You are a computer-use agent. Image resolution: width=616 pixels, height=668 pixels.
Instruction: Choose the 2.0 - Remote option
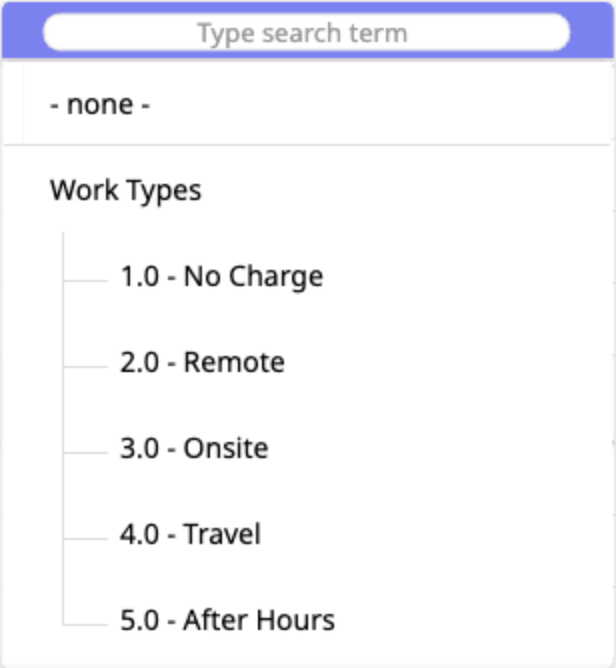202,362
